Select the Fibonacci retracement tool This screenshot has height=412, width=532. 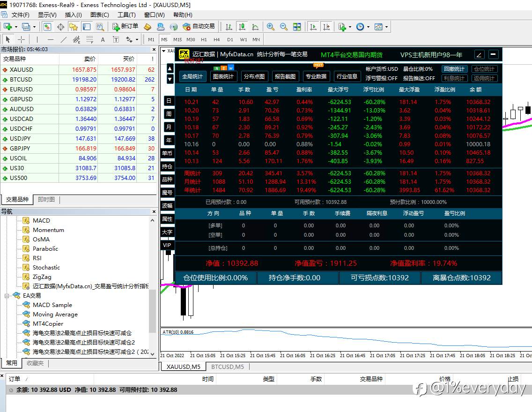click(89, 39)
